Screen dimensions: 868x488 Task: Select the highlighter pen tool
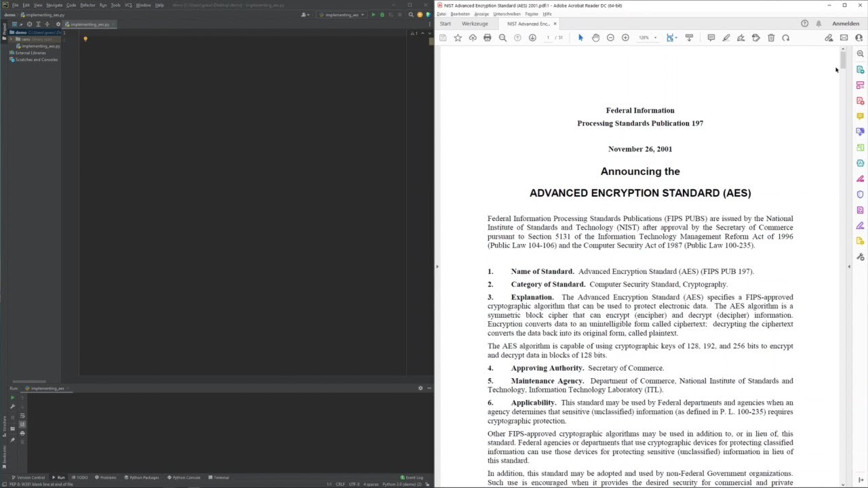pos(726,38)
